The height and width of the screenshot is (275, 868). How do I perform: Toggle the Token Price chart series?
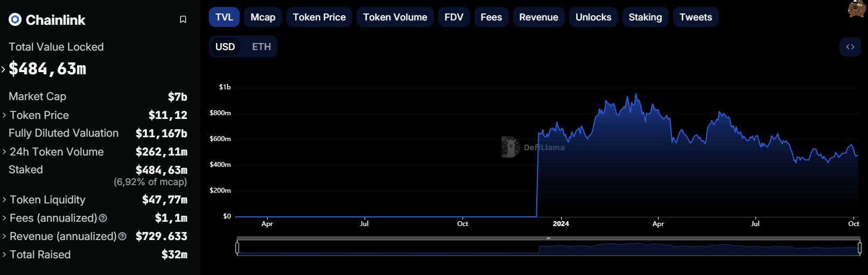[x=319, y=17]
